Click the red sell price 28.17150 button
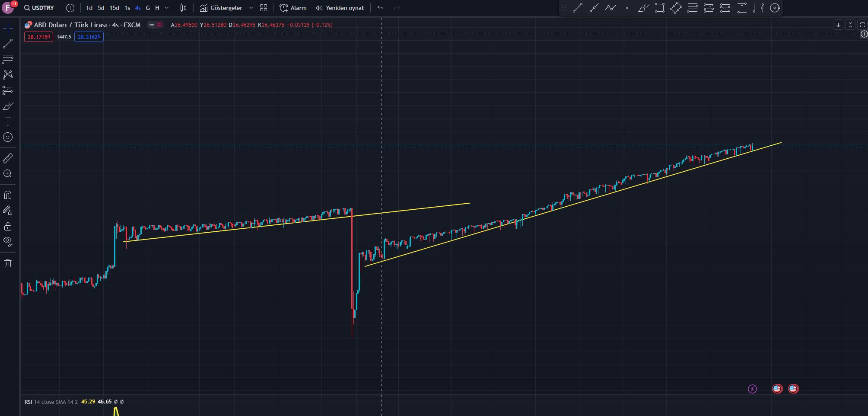The height and width of the screenshot is (416, 868). click(x=38, y=37)
